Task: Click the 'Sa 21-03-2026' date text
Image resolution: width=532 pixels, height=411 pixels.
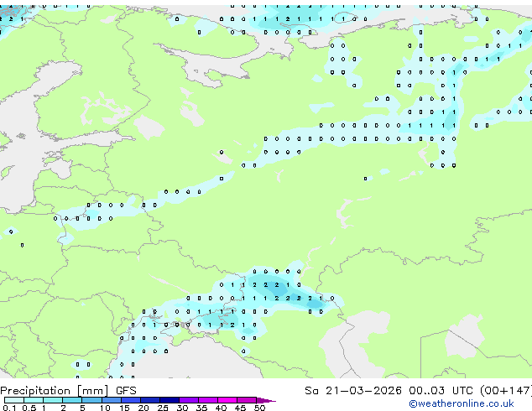Action: click(x=353, y=391)
